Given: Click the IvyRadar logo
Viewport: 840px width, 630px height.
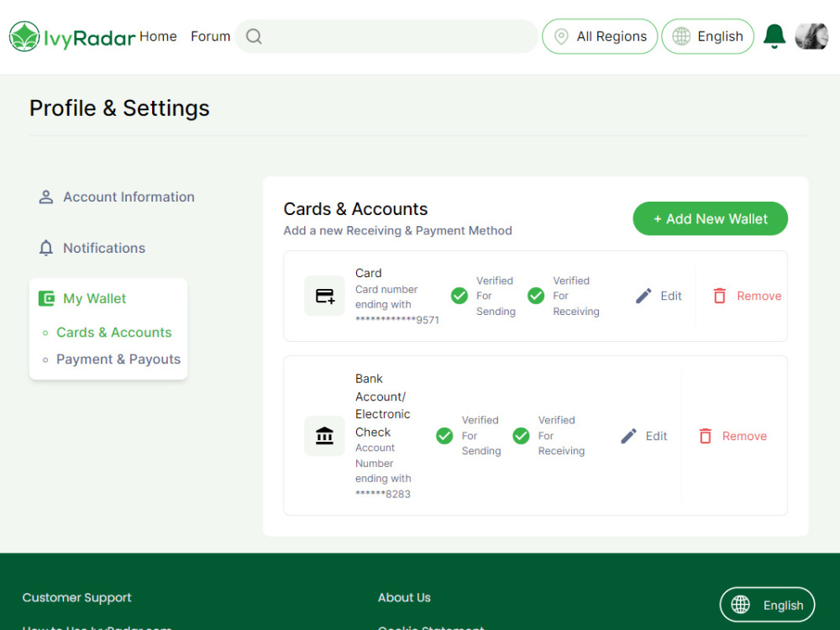Looking at the screenshot, I should [71, 36].
